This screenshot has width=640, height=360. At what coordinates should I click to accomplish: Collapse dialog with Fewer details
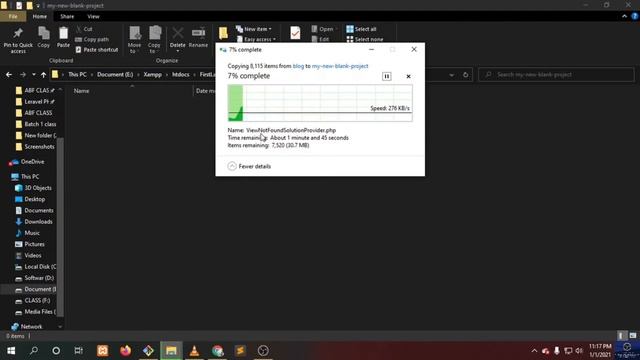pos(249,166)
